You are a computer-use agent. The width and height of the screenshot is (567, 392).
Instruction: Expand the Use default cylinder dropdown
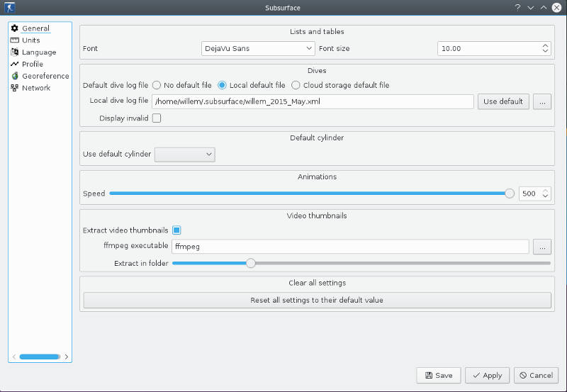click(184, 154)
